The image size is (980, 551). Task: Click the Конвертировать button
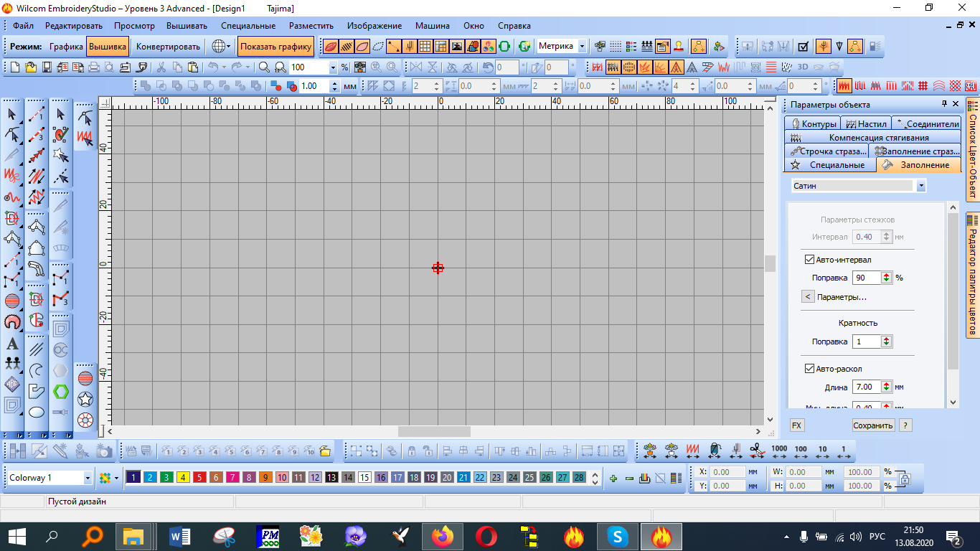(x=168, y=47)
